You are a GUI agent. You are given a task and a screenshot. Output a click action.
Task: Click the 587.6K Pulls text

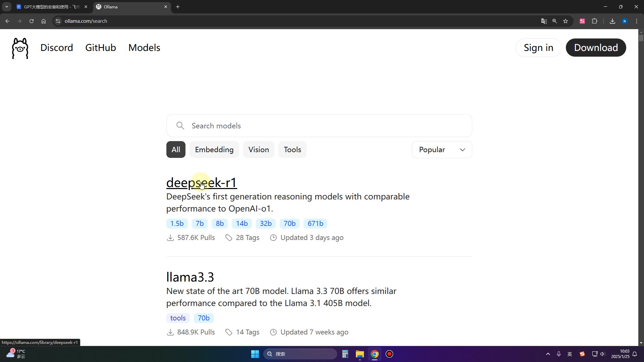click(196, 238)
